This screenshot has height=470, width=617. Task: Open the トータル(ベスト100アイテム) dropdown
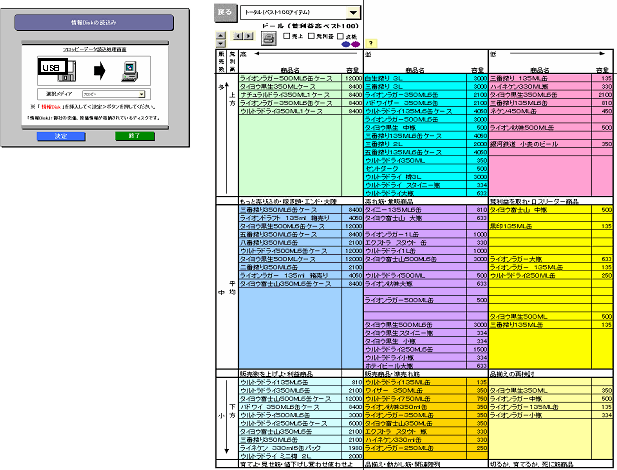(x=353, y=13)
